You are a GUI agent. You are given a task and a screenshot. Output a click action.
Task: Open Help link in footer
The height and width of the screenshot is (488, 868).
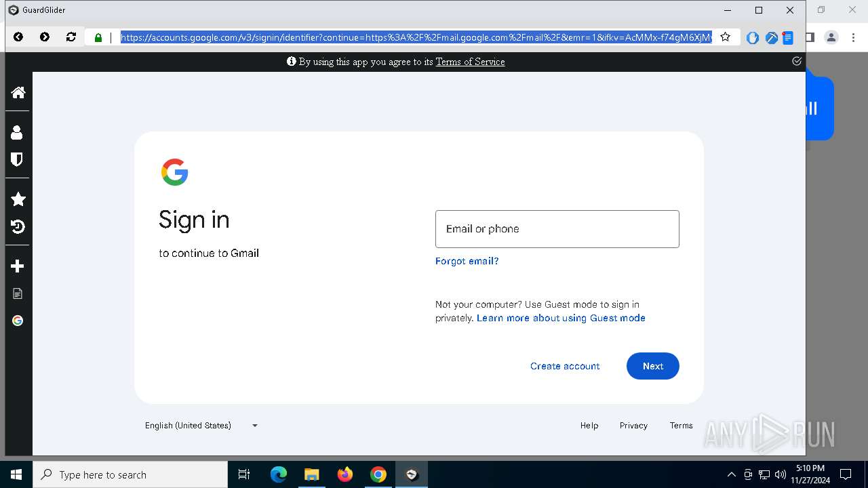click(589, 426)
